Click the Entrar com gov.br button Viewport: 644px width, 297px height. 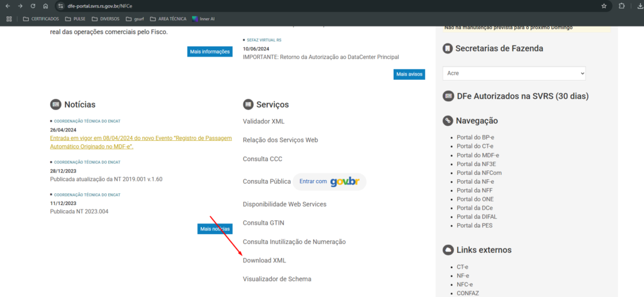click(330, 181)
